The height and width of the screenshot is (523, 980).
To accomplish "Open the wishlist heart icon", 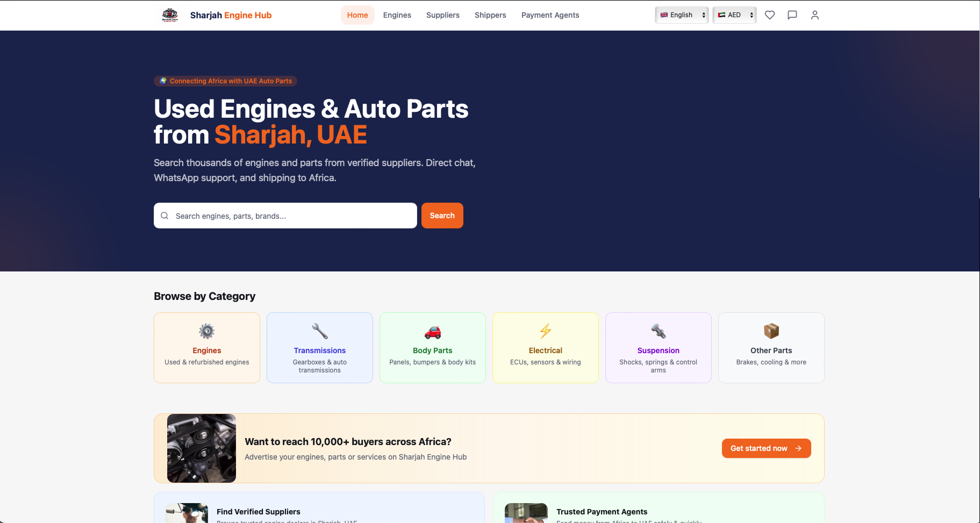I will (770, 15).
